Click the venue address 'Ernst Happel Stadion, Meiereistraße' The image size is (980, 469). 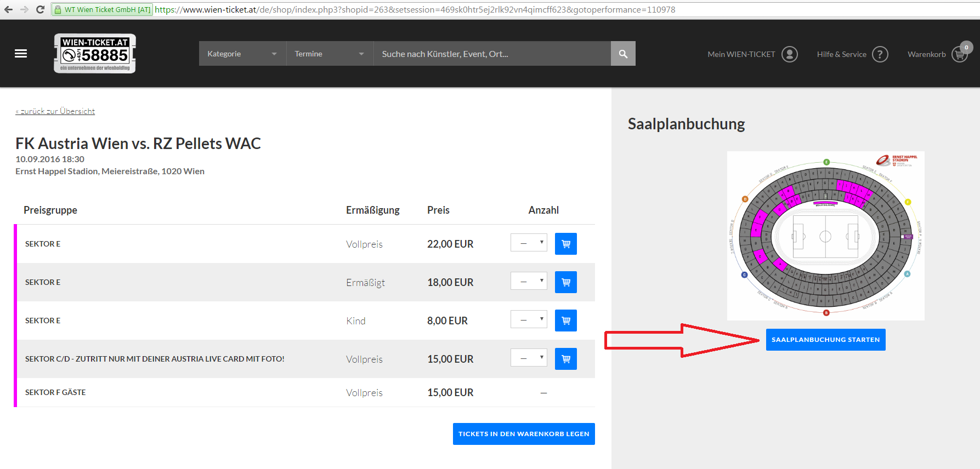pos(110,171)
